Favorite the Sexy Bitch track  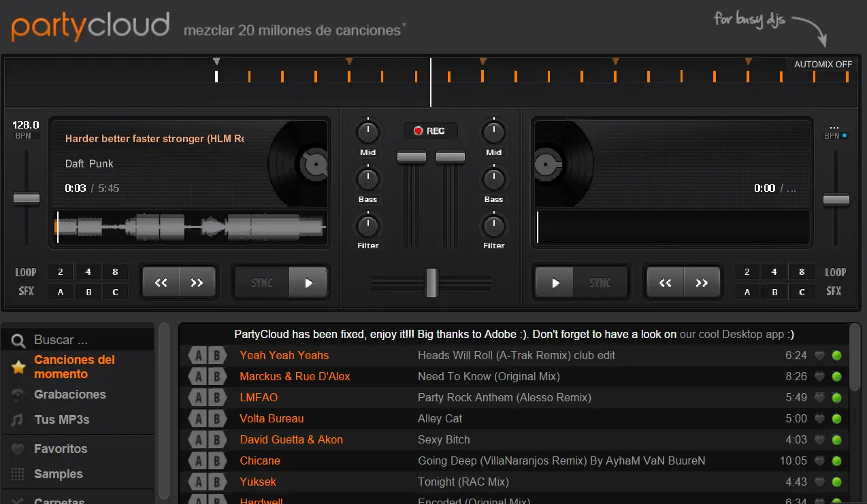coord(820,439)
